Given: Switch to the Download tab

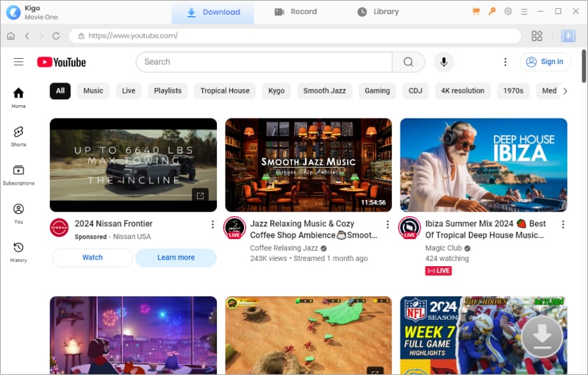Looking at the screenshot, I should click(213, 12).
